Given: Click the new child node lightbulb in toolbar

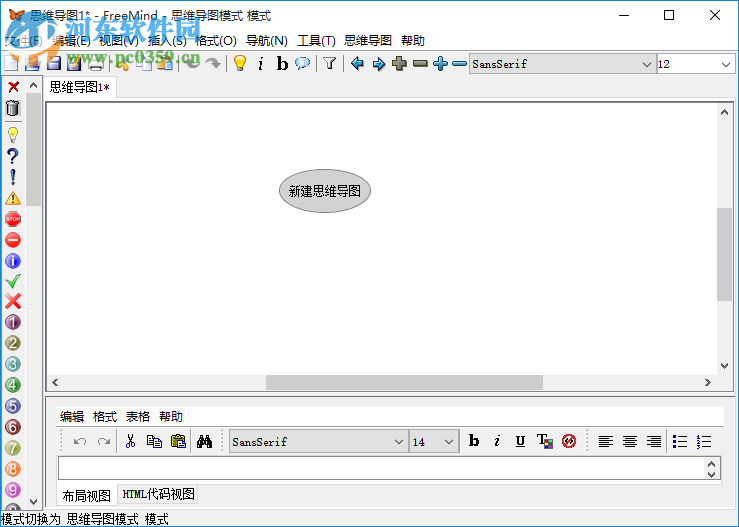Looking at the screenshot, I should [240, 63].
